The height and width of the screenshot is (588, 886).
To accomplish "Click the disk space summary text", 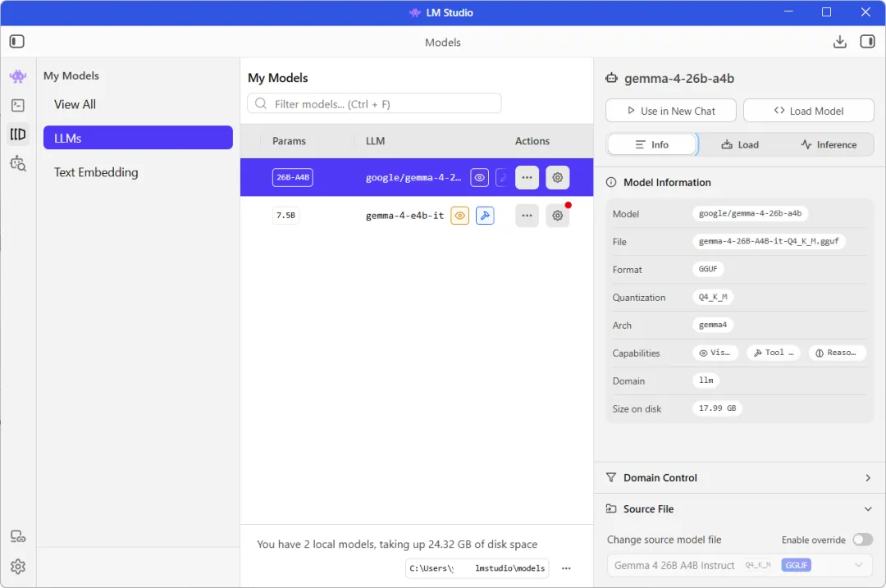I will [397, 544].
